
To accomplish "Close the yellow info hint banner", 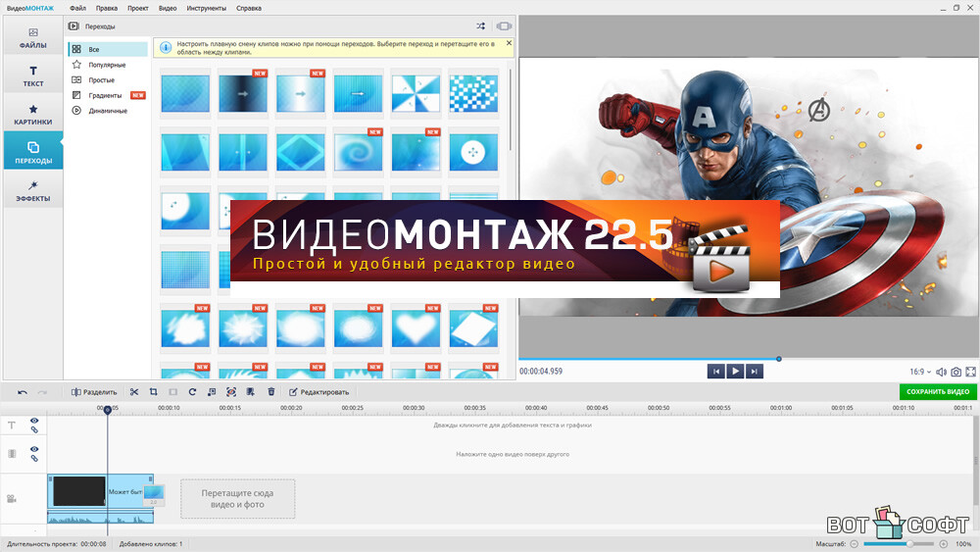I will point(509,43).
